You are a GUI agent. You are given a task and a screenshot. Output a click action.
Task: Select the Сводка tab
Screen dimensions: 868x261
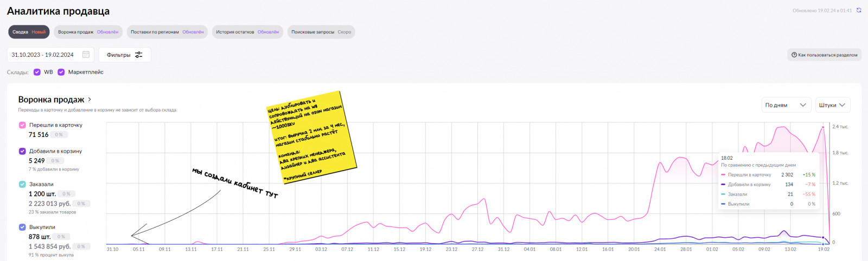(29, 32)
